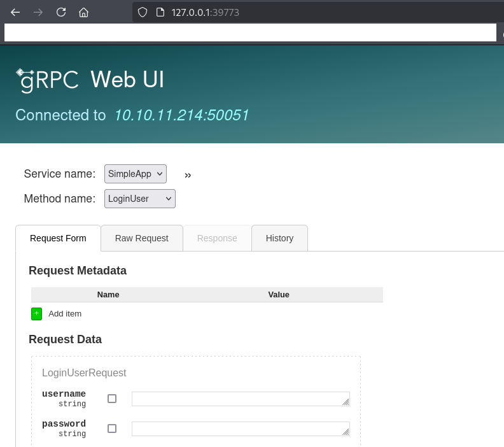Click the browser URL address bar
Viewport: 504px width, 447px height.
pyautogui.click(x=318, y=12)
